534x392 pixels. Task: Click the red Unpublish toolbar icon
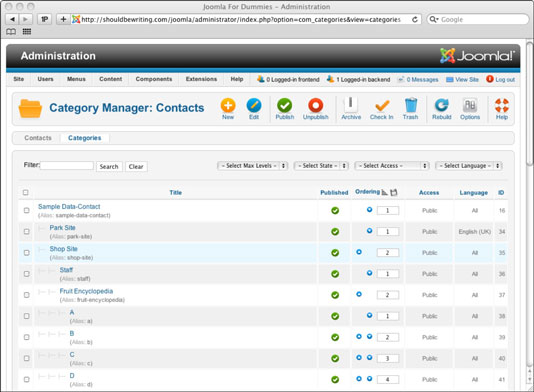[315, 106]
